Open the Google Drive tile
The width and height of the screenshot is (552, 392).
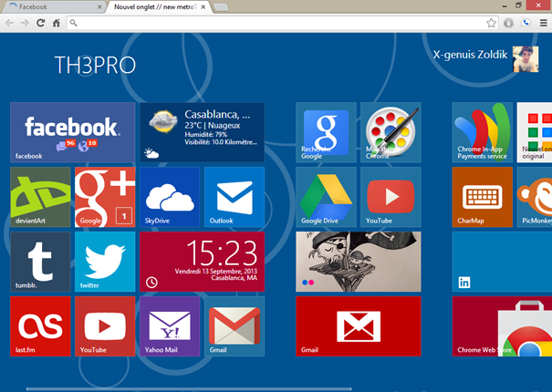[326, 197]
